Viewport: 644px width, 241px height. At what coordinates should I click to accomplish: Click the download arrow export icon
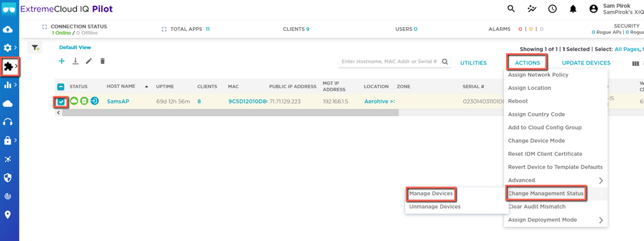point(75,61)
